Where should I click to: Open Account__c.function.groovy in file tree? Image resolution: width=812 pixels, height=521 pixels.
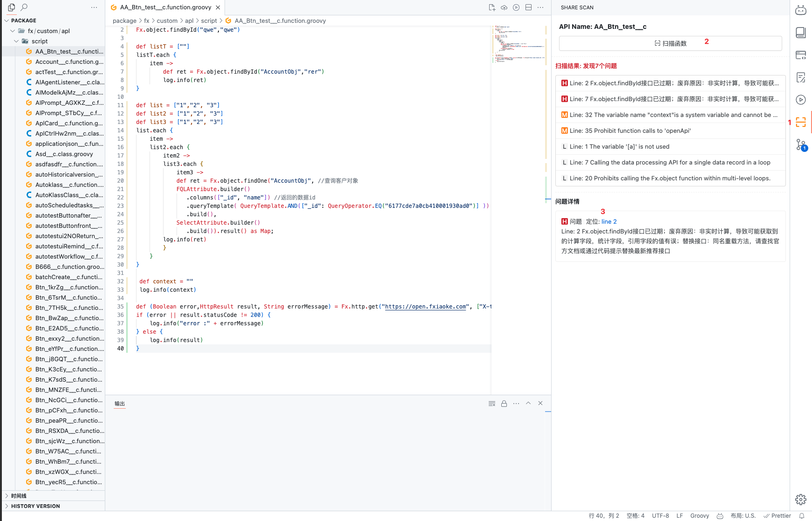point(69,62)
